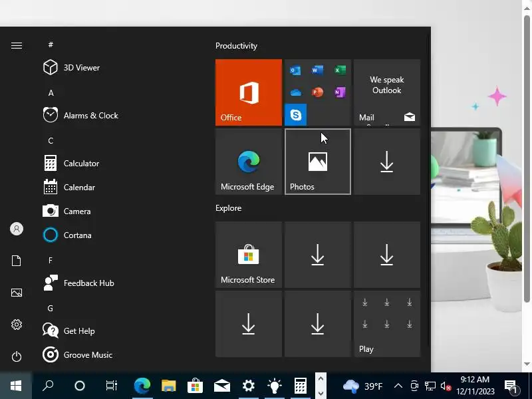Open Outlook from the Office apps tile
The height and width of the screenshot is (399, 532).
[x=295, y=70]
